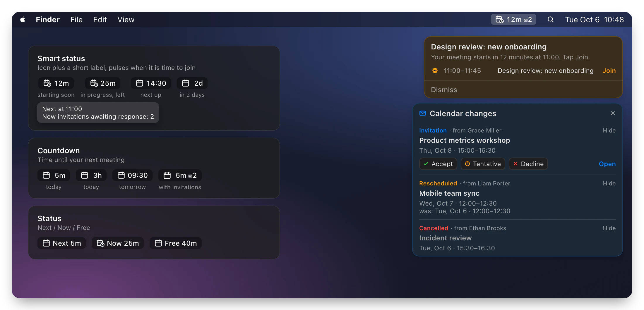Click the Calendar changes envelope icon
The height and width of the screenshot is (310, 644).
423,113
